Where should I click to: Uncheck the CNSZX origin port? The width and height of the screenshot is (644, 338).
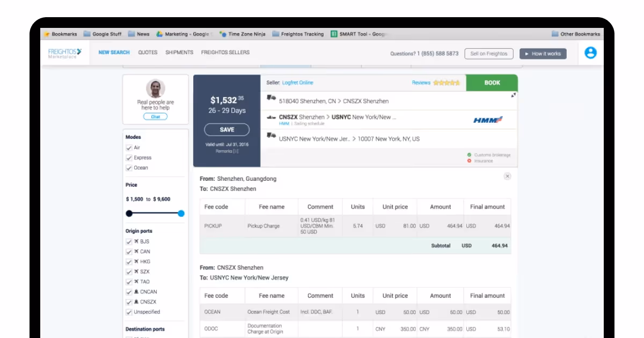click(129, 302)
